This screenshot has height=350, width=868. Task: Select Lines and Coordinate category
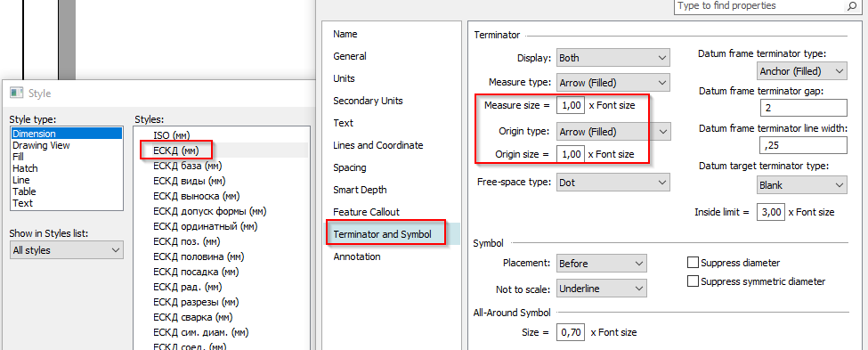click(x=378, y=145)
